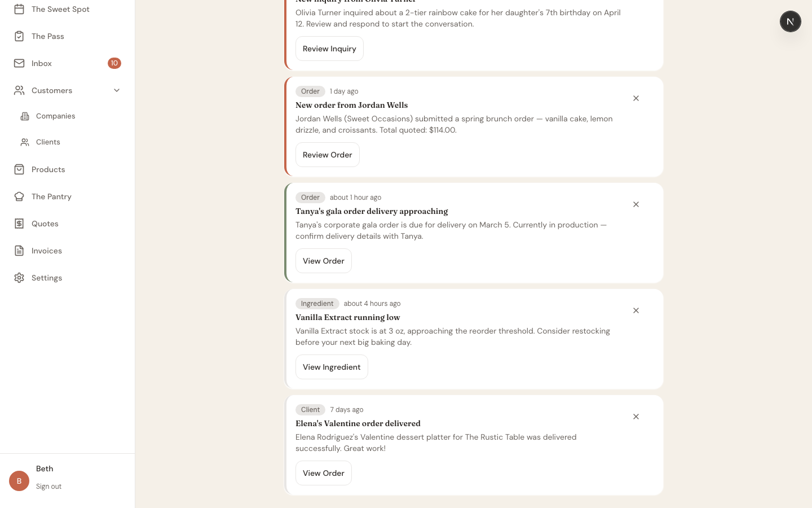Viewport: 812px width, 508px height.
Task: Click Sign out below Beth
Action: coord(48,486)
